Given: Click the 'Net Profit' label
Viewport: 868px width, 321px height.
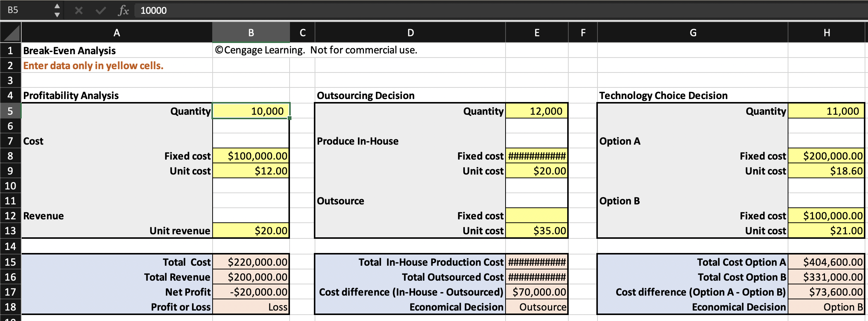Looking at the screenshot, I should [188, 292].
